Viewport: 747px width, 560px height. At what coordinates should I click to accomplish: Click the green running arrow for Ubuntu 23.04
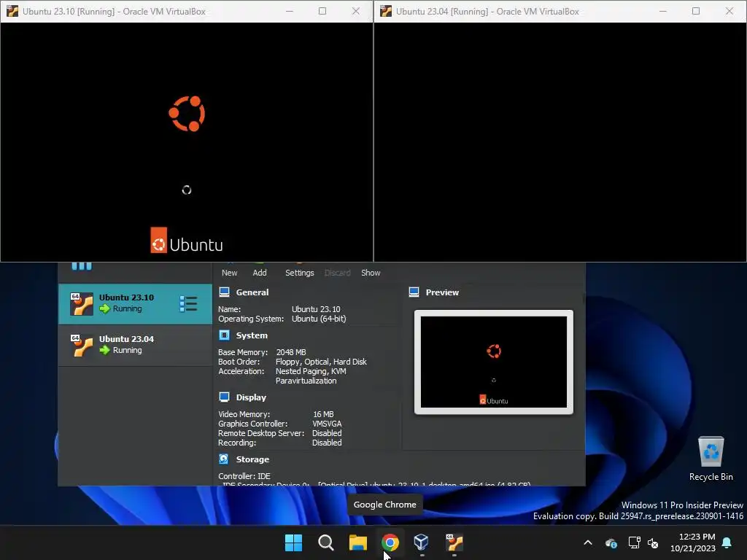(105, 350)
